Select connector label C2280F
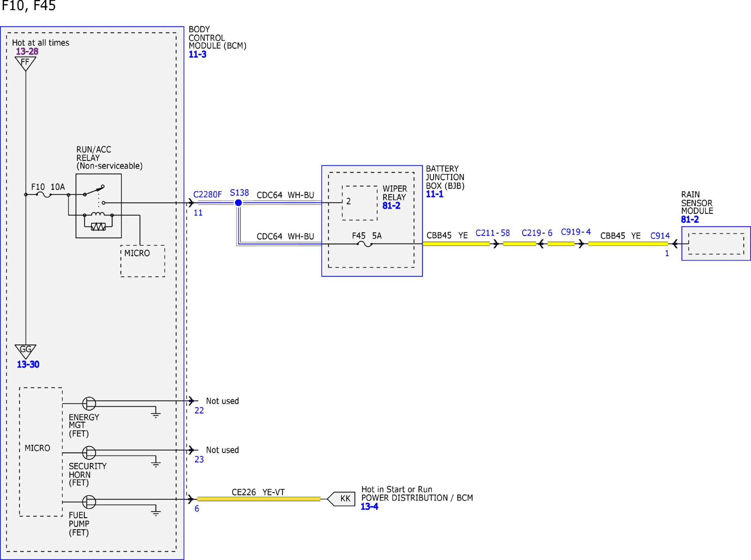 click(x=207, y=195)
